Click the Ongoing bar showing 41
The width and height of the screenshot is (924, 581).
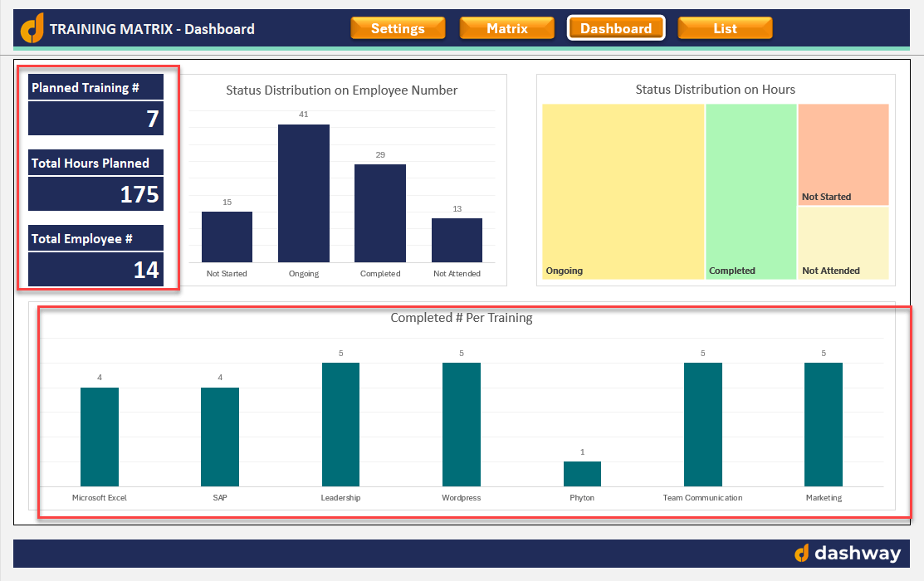(x=304, y=193)
